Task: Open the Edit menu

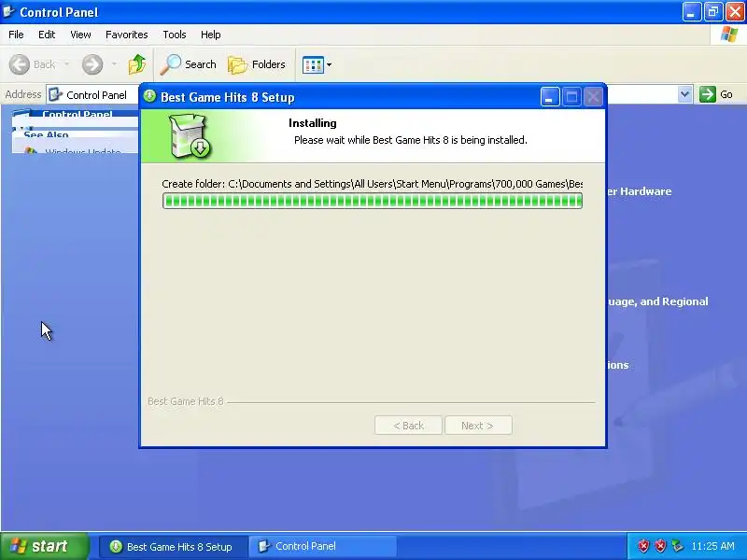Action: click(47, 35)
